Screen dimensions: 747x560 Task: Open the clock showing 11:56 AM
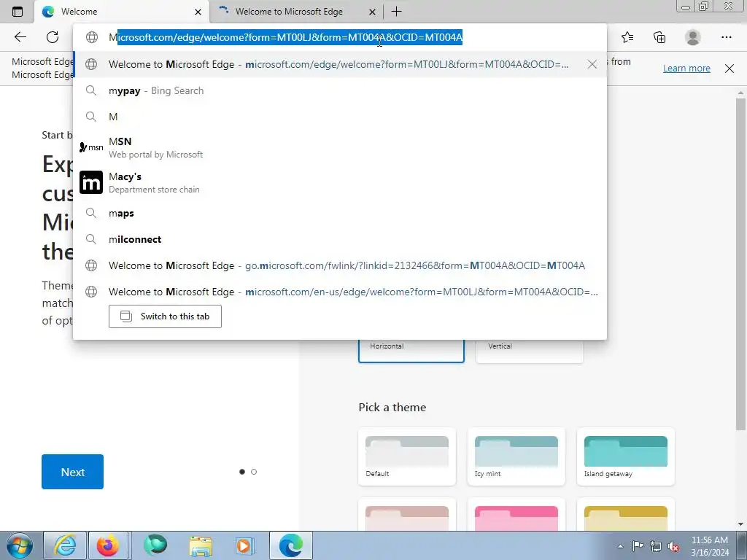click(x=709, y=545)
